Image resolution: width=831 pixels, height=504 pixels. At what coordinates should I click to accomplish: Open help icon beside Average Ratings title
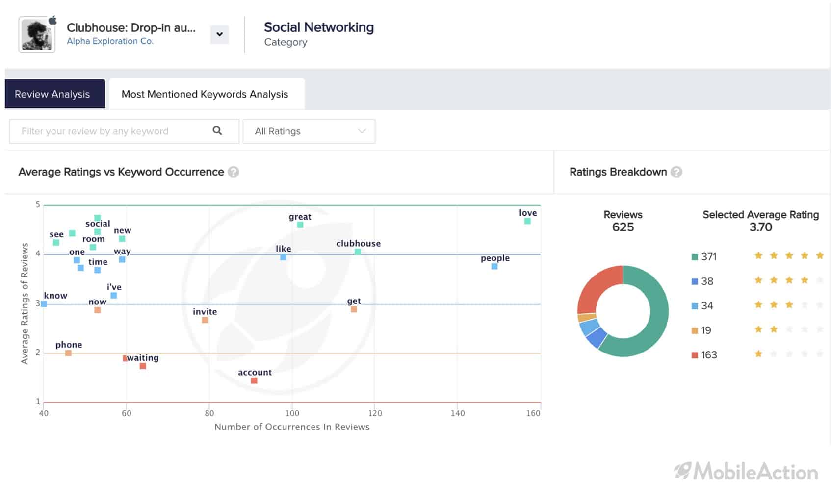coord(234,172)
